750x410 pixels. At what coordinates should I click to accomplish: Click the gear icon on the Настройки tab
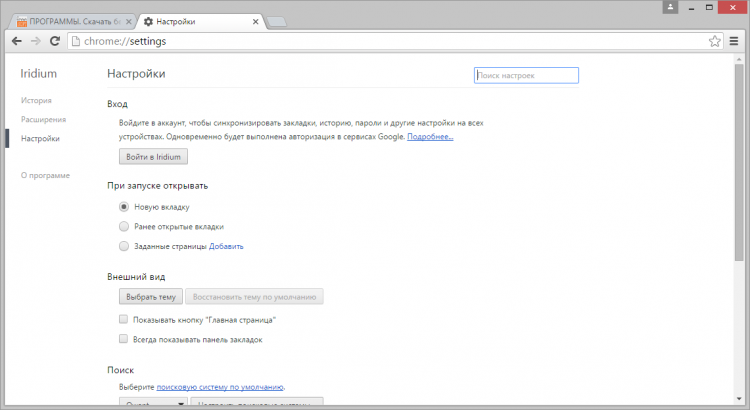[148, 22]
